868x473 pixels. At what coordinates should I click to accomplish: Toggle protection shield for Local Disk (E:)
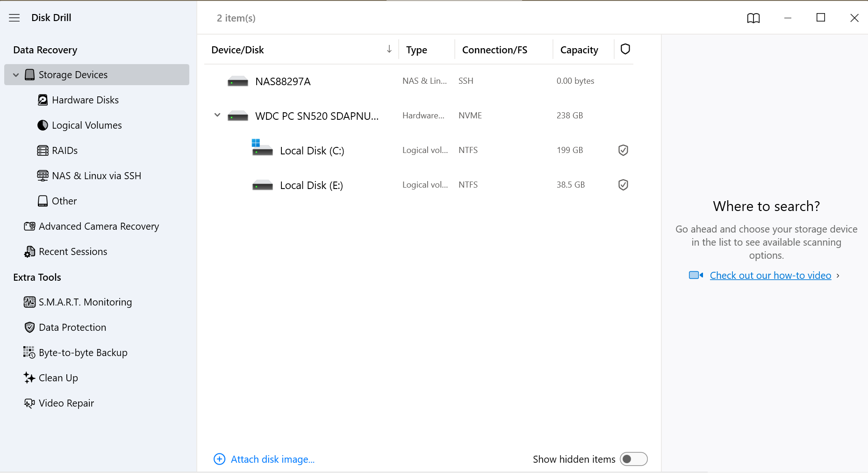tap(623, 185)
